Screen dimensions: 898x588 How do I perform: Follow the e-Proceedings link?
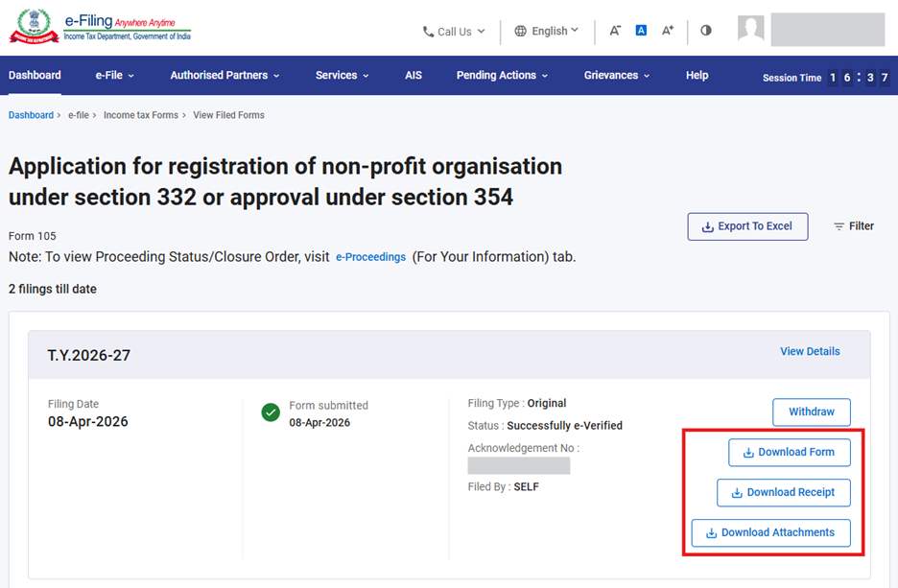click(370, 258)
